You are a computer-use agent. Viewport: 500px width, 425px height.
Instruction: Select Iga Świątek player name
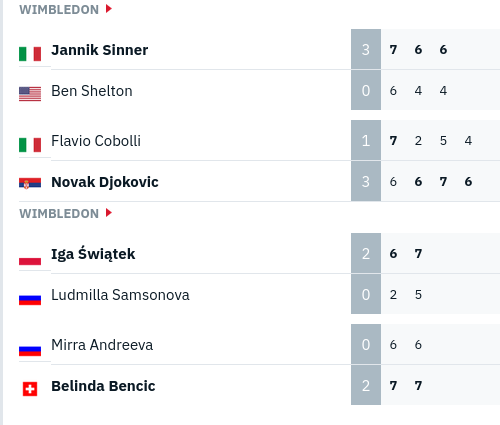point(93,254)
